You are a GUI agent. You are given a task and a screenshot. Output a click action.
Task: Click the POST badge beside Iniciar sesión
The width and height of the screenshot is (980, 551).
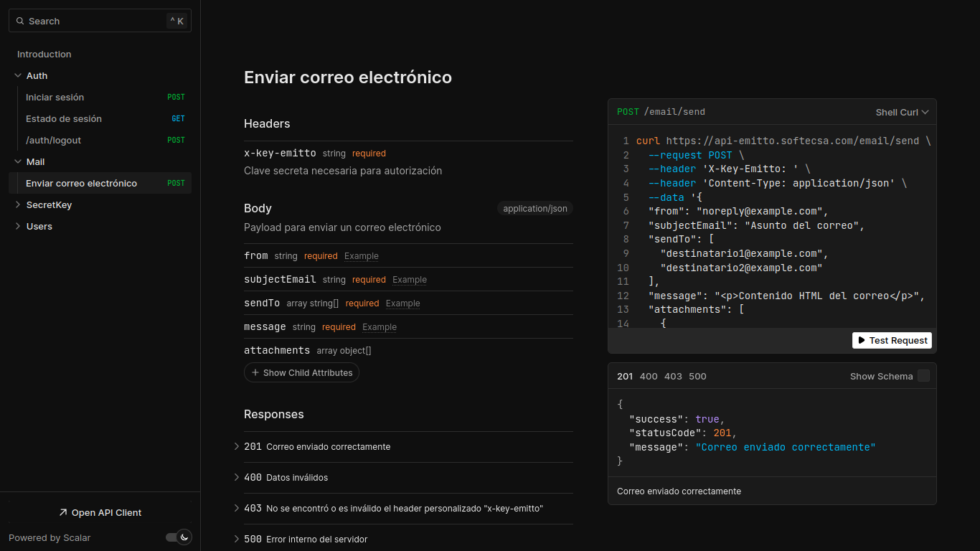tap(176, 97)
